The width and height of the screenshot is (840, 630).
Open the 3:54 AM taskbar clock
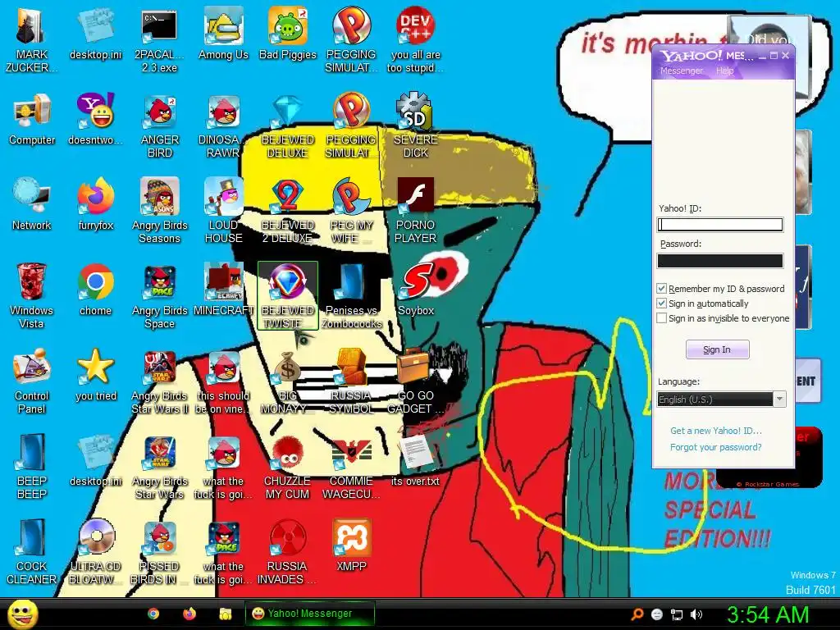click(x=768, y=614)
